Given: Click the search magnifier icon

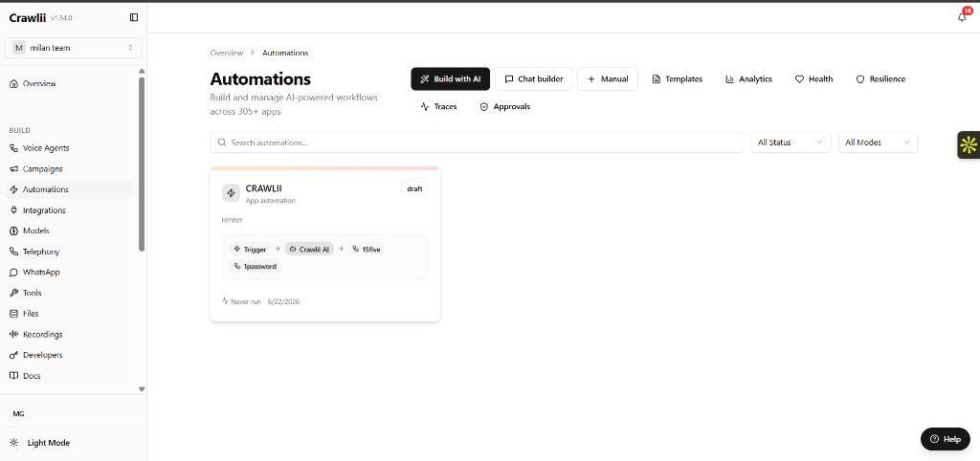Looking at the screenshot, I should pos(222,143).
